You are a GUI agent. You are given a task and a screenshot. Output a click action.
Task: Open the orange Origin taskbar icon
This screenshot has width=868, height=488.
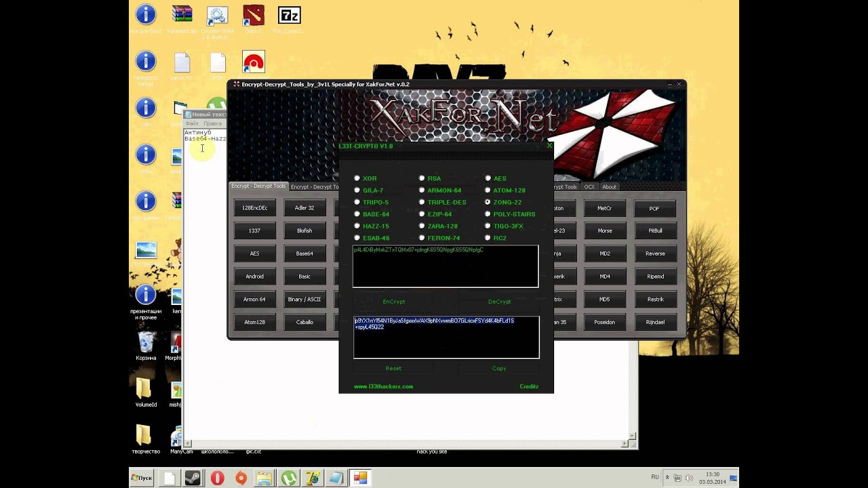coord(241,478)
